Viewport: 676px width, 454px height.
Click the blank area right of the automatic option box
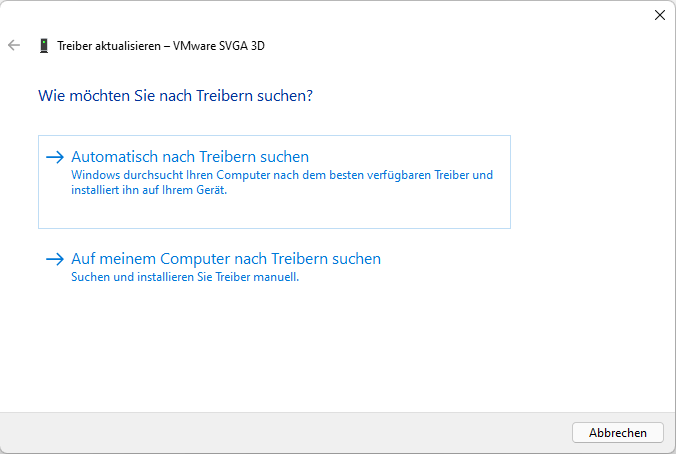click(590, 180)
